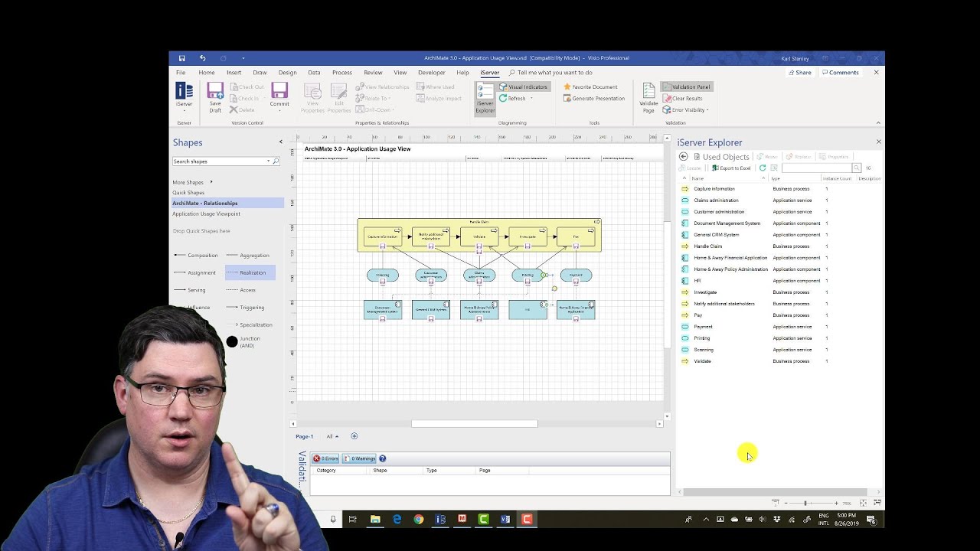Toggle Visual Indicators in the ribbon
This screenshot has width=980, height=551.
(524, 87)
